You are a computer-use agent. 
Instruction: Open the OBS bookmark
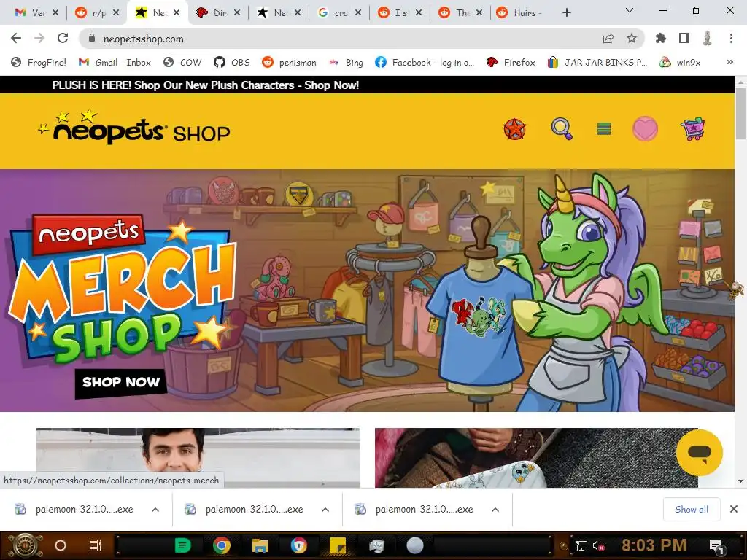coord(232,63)
